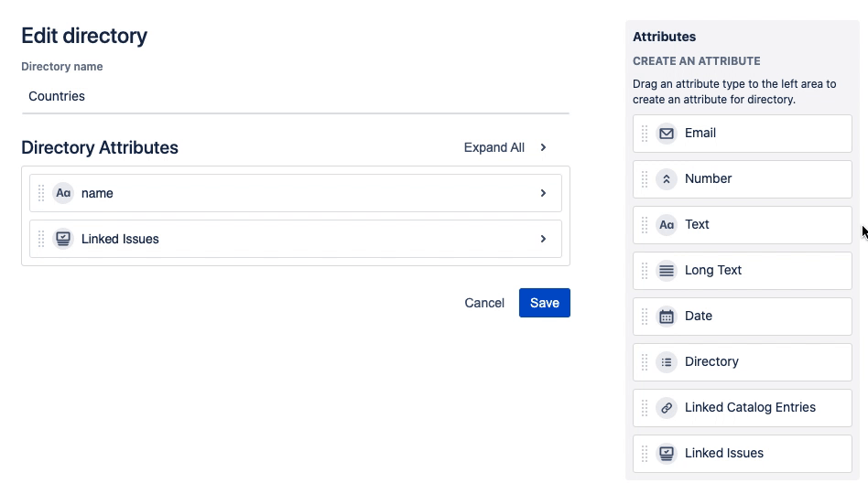Click drag handle of Linked Issues directory row
The height and width of the screenshot is (494, 868).
(41, 240)
